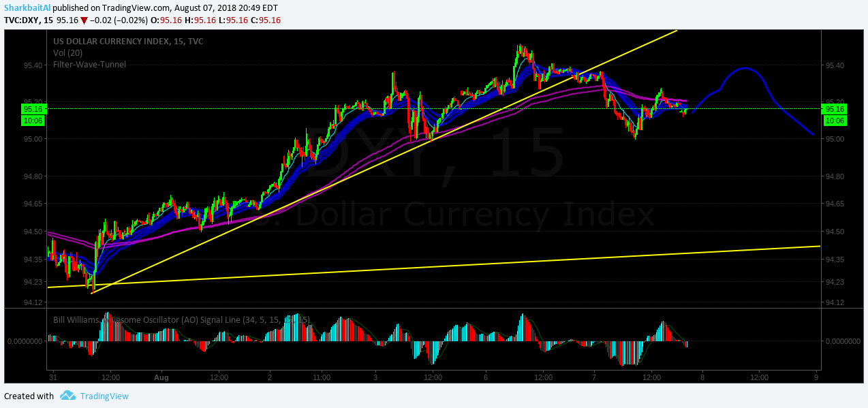
Task: Click the 10:06 countdown tag on right axis
Action: pyautogui.click(x=834, y=121)
